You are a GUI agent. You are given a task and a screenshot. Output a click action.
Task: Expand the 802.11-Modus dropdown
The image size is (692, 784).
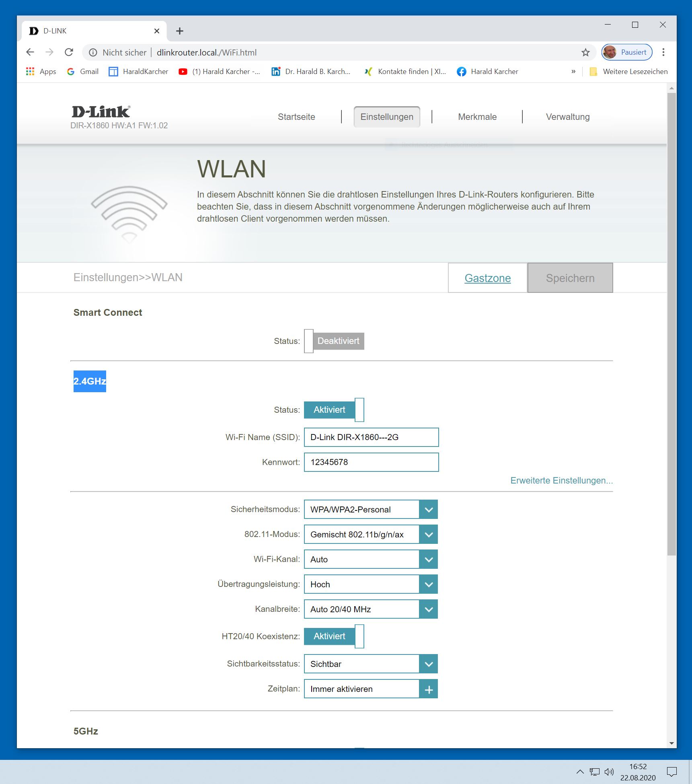coord(429,535)
